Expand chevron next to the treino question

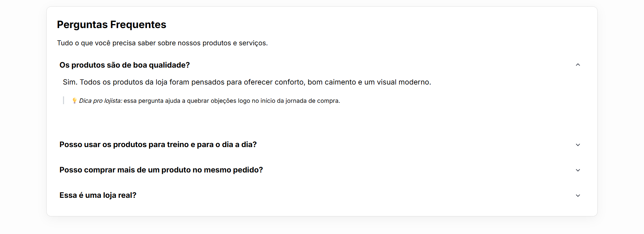click(x=578, y=145)
